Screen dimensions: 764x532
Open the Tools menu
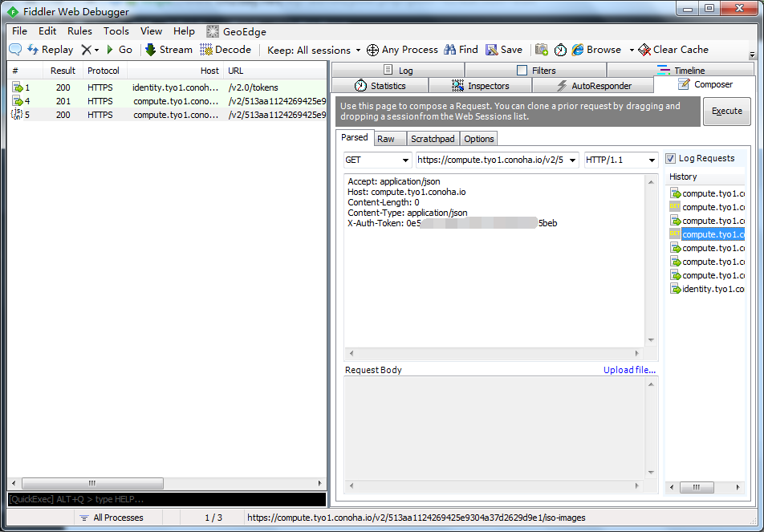pos(116,31)
